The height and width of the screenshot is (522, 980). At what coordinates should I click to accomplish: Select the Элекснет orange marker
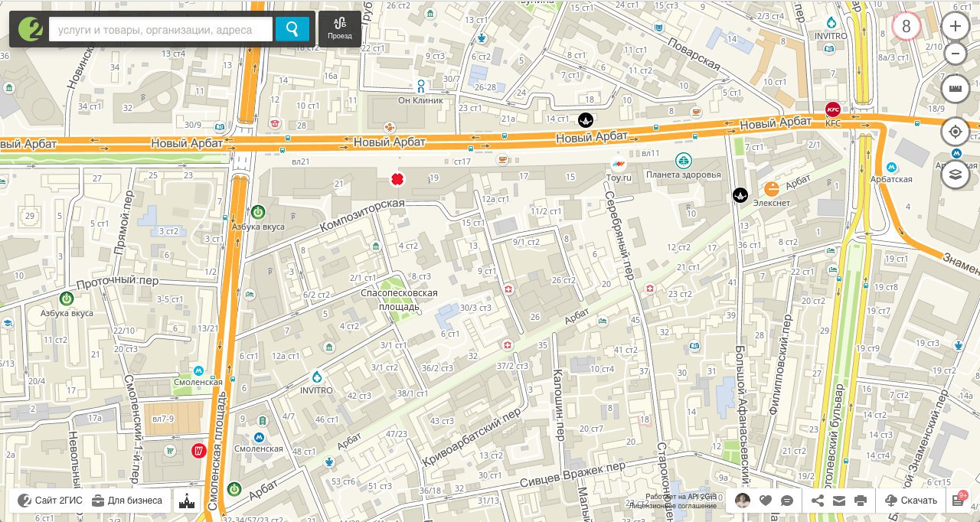tap(772, 188)
